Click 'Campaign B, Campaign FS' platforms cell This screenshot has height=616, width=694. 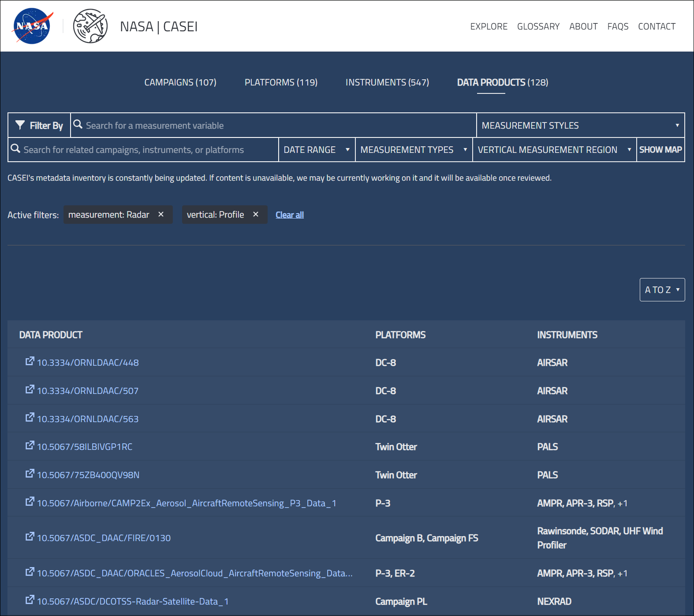coord(426,538)
